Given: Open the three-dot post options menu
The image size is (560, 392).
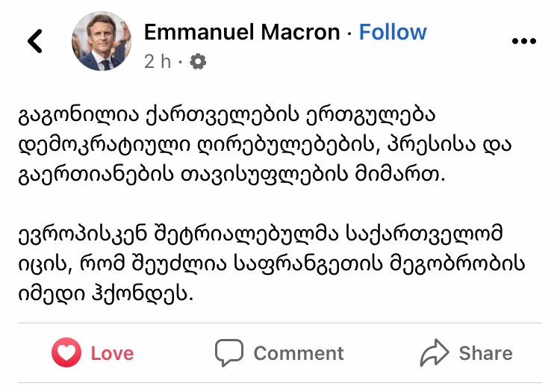Looking at the screenshot, I should (x=523, y=41).
